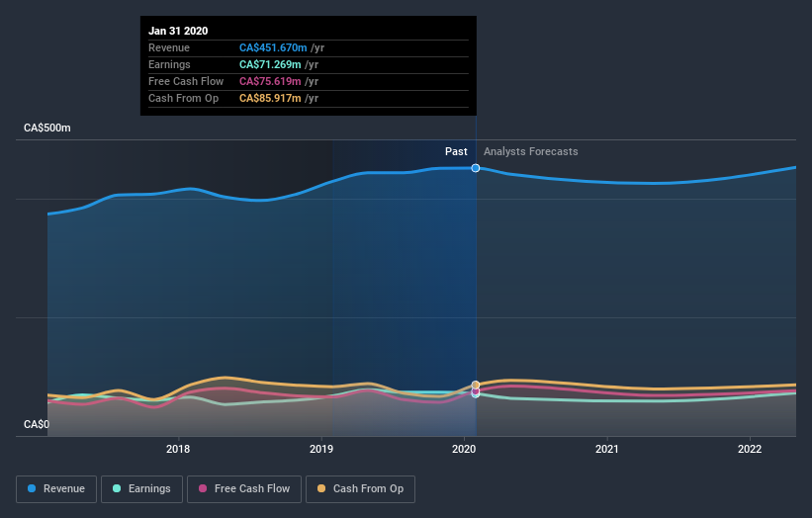Click the Earnings row label in tooltip
This screenshot has width=812, height=518.
169,64
